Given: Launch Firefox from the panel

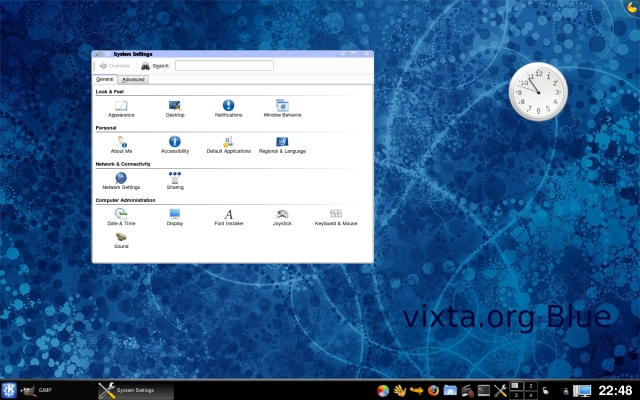Looking at the screenshot, I should tap(433, 391).
